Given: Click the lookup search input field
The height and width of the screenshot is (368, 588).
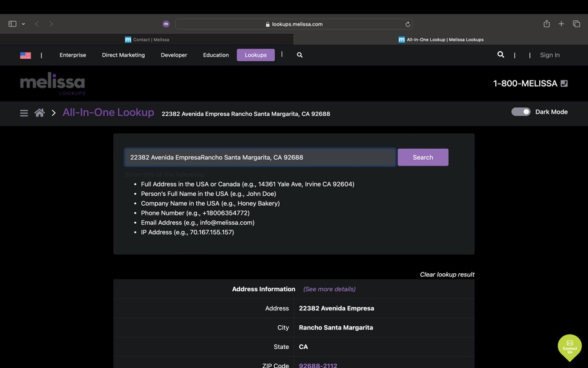Looking at the screenshot, I should 260,157.
